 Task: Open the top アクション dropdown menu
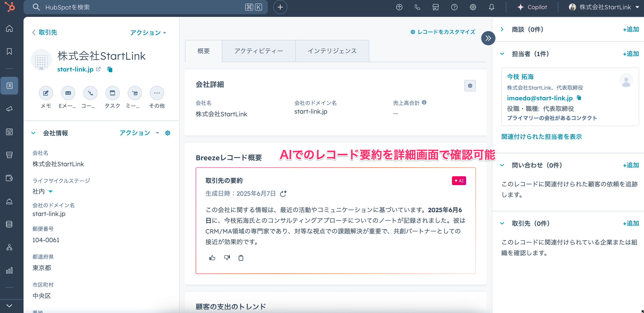point(148,32)
